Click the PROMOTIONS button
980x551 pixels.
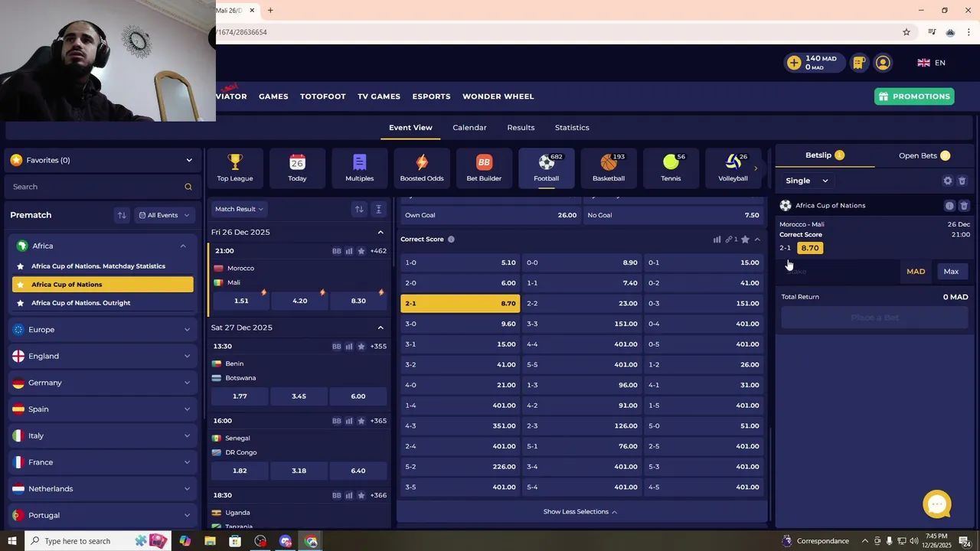tap(915, 96)
